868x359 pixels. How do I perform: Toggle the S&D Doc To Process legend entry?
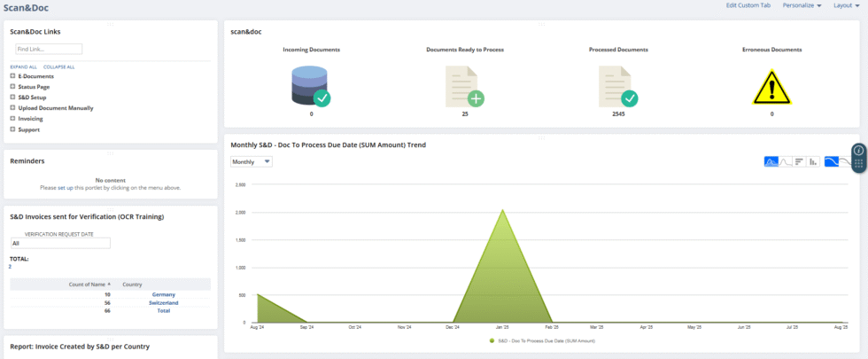pos(542,340)
